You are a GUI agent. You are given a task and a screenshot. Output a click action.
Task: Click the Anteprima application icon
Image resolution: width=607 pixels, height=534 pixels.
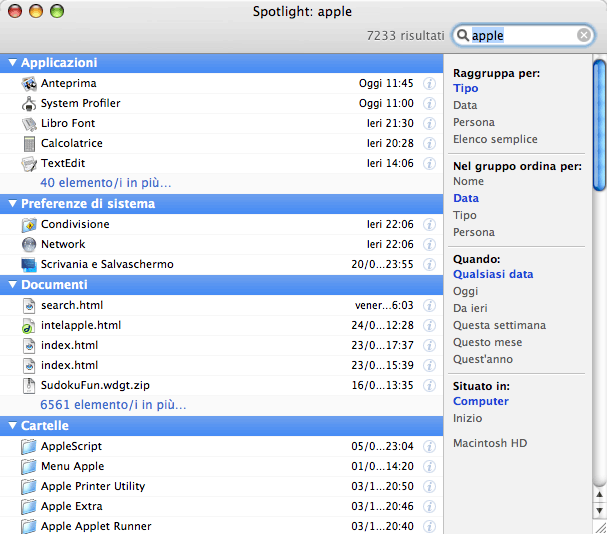click(29, 84)
